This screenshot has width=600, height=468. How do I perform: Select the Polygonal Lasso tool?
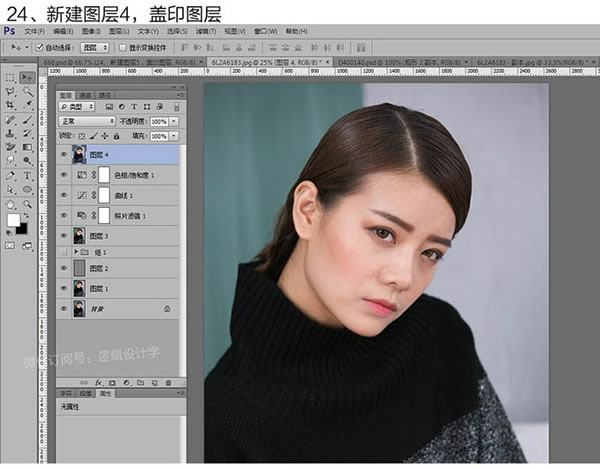click(10, 91)
